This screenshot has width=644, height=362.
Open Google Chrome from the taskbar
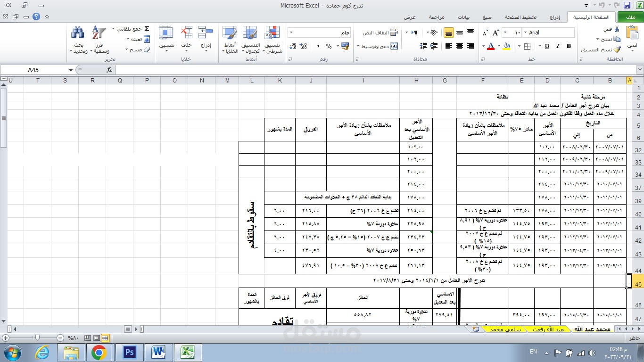99,352
